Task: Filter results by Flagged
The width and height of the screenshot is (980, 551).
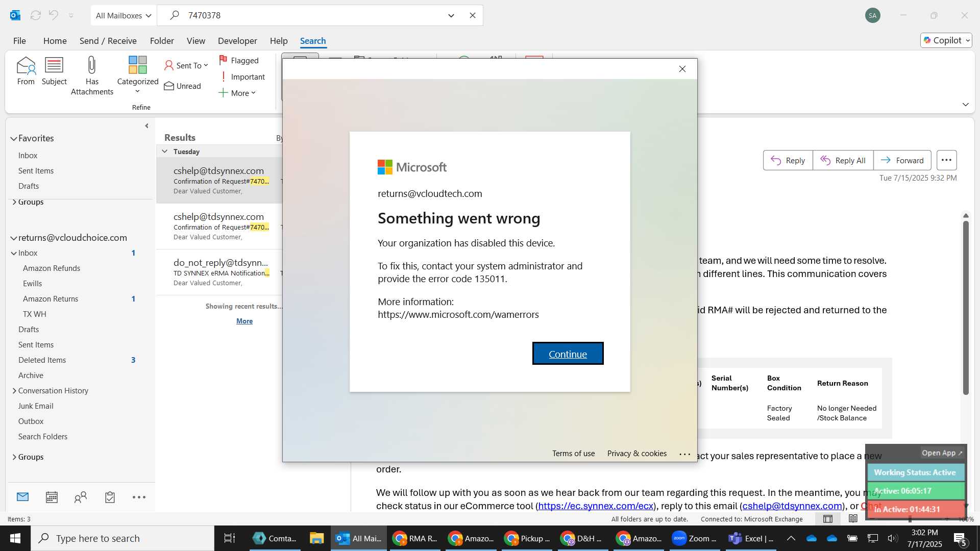Action: (x=239, y=60)
